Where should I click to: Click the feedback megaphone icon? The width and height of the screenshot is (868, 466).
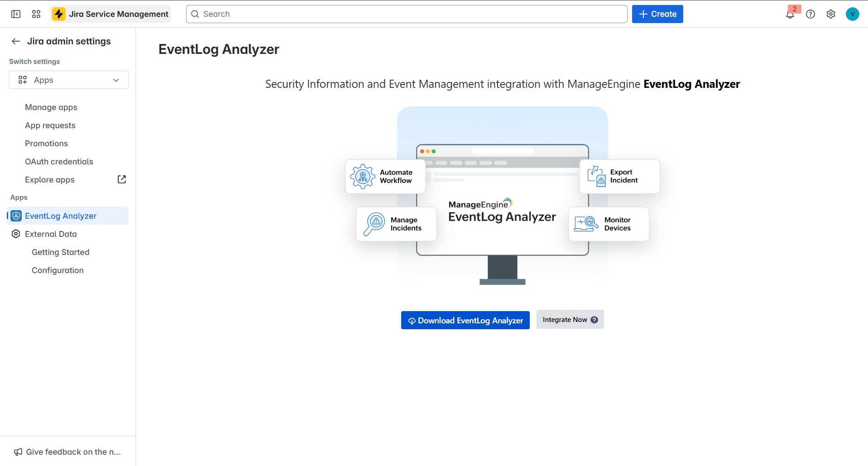pyautogui.click(x=18, y=452)
